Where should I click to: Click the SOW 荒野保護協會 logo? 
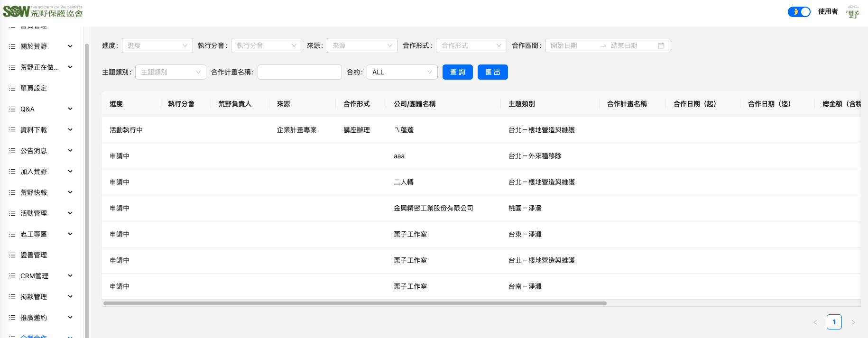coord(43,12)
